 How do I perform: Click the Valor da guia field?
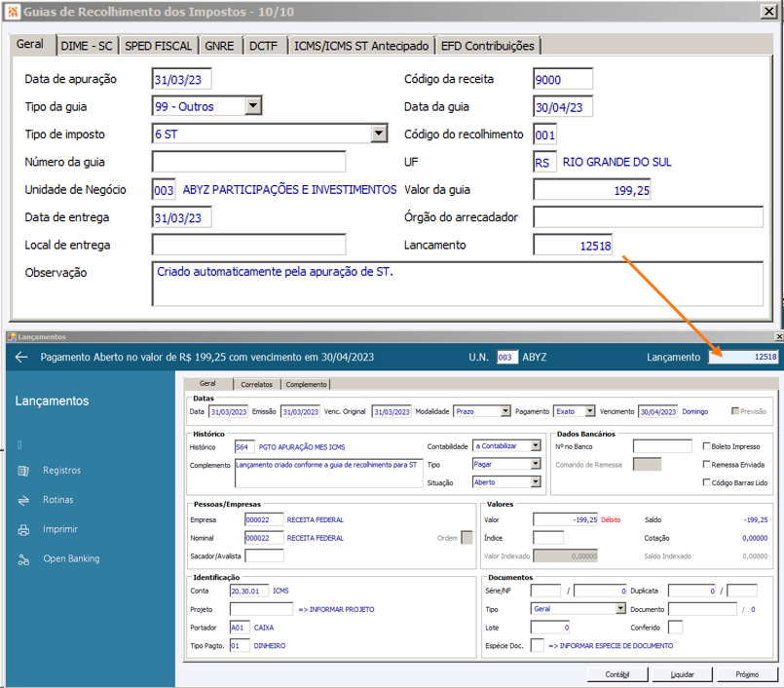[592, 190]
